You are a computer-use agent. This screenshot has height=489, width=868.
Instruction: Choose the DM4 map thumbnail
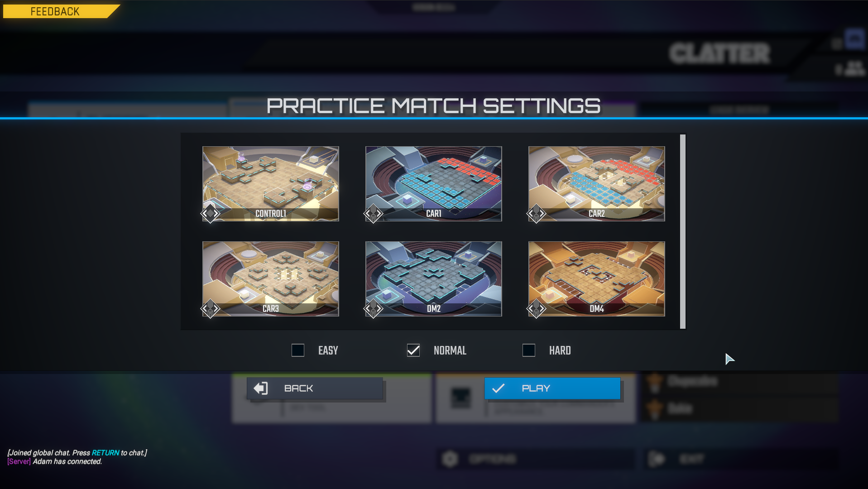pos(597,278)
